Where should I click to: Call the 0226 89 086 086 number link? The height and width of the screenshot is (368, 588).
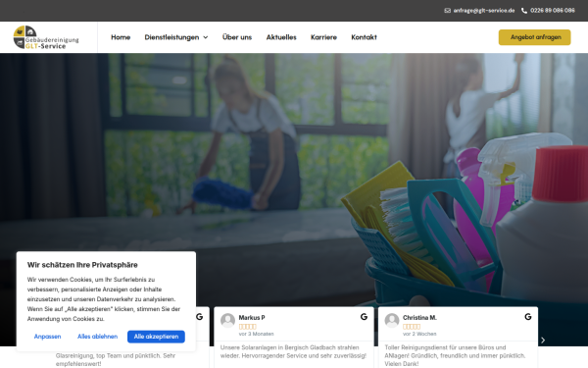pyautogui.click(x=553, y=11)
